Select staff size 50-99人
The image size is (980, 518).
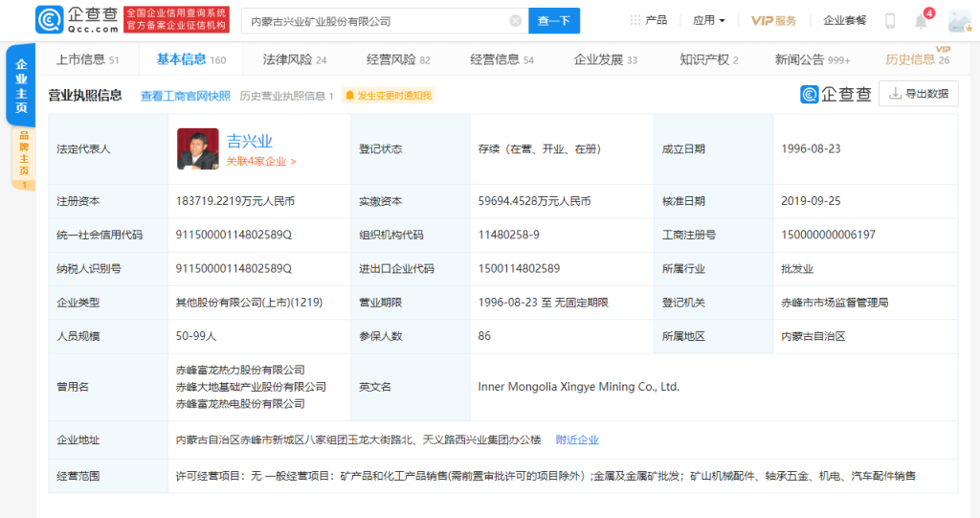(x=196, y=336)
